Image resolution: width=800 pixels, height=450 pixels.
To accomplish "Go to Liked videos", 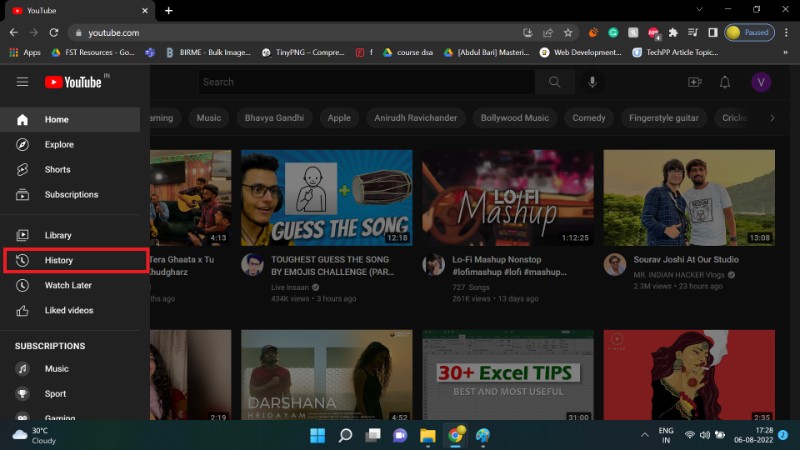I will point(68,310).
